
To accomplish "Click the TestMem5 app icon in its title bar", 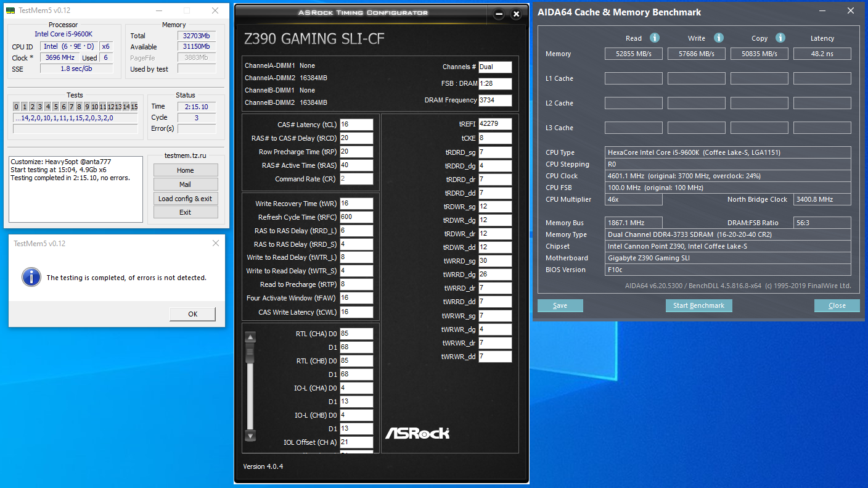I will 11,11.
